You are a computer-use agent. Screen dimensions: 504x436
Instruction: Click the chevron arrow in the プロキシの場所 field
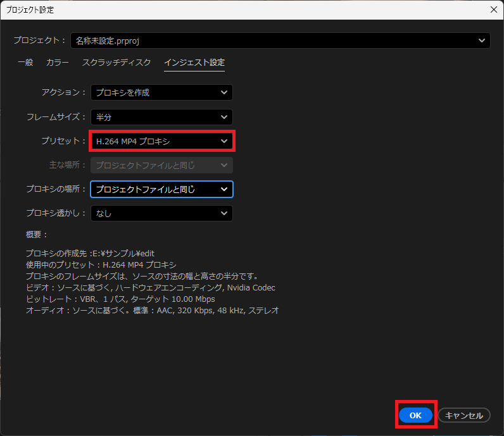click(224, 189)
